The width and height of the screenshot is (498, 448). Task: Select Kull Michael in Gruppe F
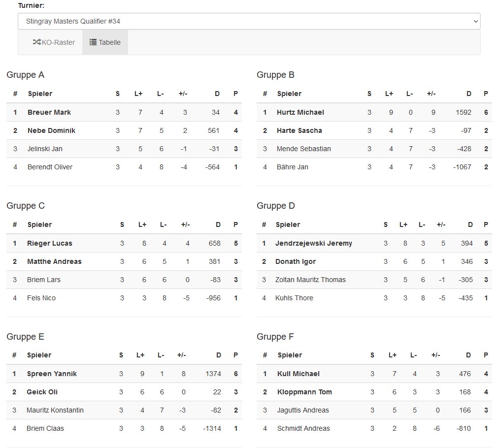tap(299, 374)
